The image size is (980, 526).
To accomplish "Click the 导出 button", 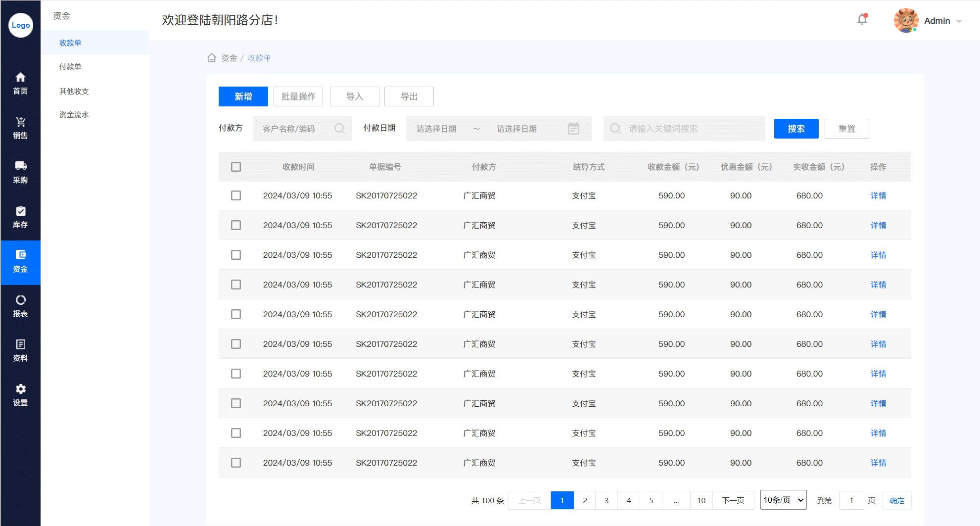I will click(409, 96).
